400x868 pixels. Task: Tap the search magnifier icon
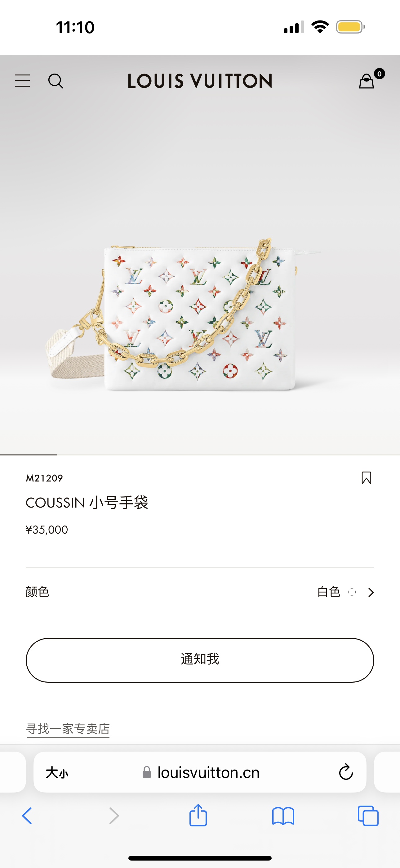(x=56, y=81)
